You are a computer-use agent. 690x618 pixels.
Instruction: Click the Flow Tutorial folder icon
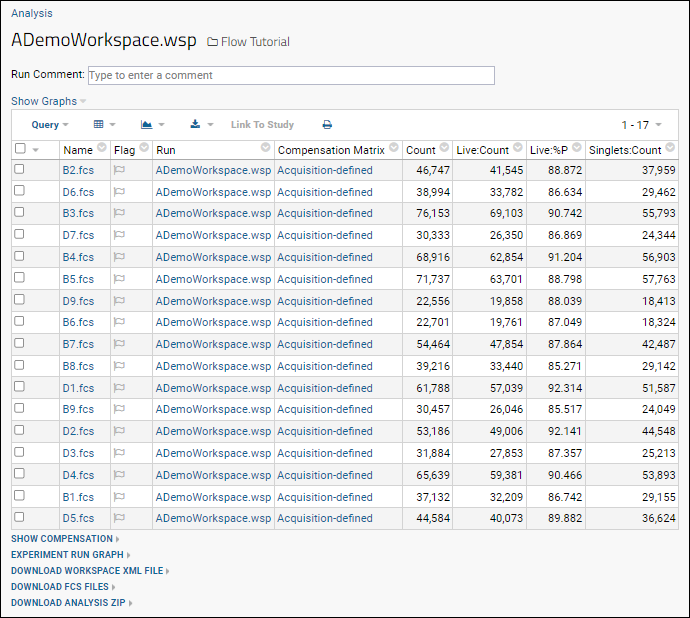(x=212, y=42)
